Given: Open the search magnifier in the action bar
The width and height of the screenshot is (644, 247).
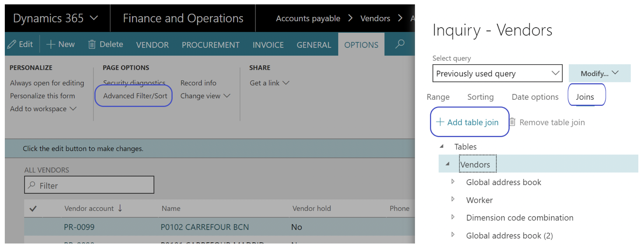Looking at the screenshot, I should pyautogui.click(x=400, y=44).
